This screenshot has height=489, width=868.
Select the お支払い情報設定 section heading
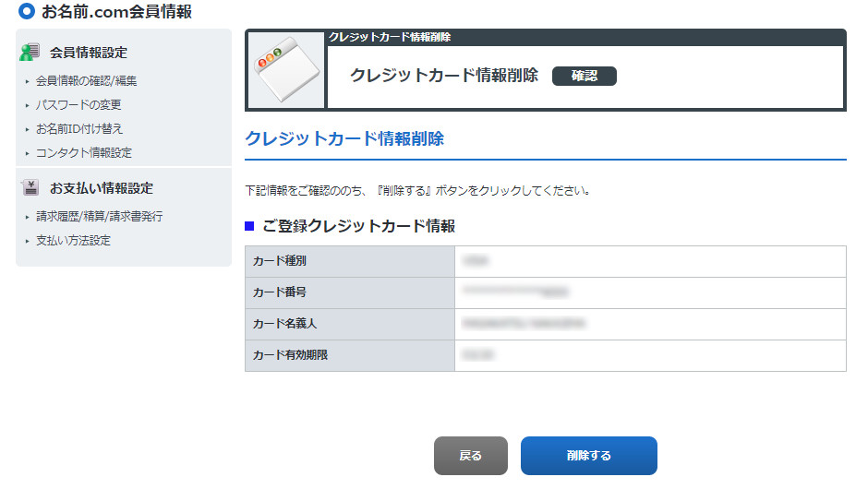tap(102, 188)
